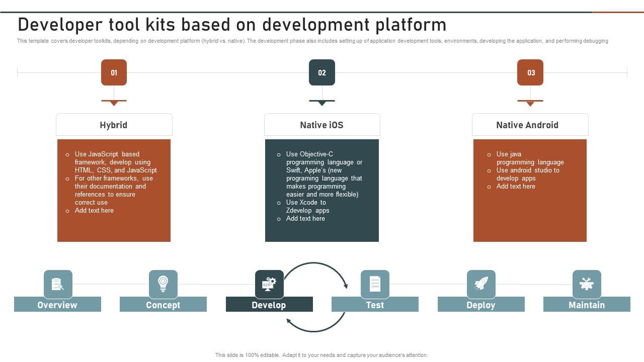
Task: Click the subtitle description under the title
Action: (312, 41)
